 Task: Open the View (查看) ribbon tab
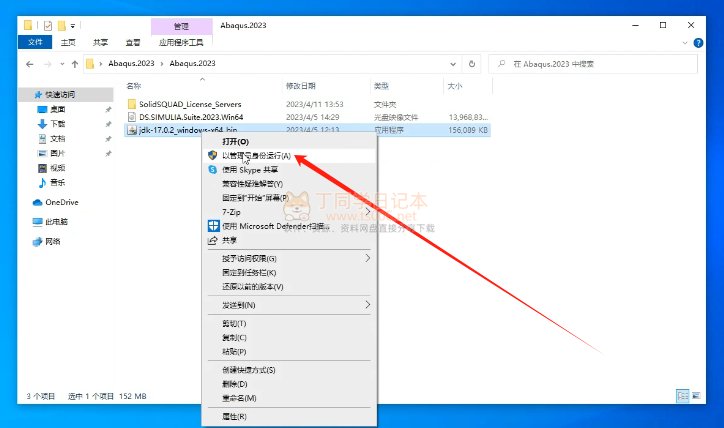pyautogui.click(x=133, y=42)
